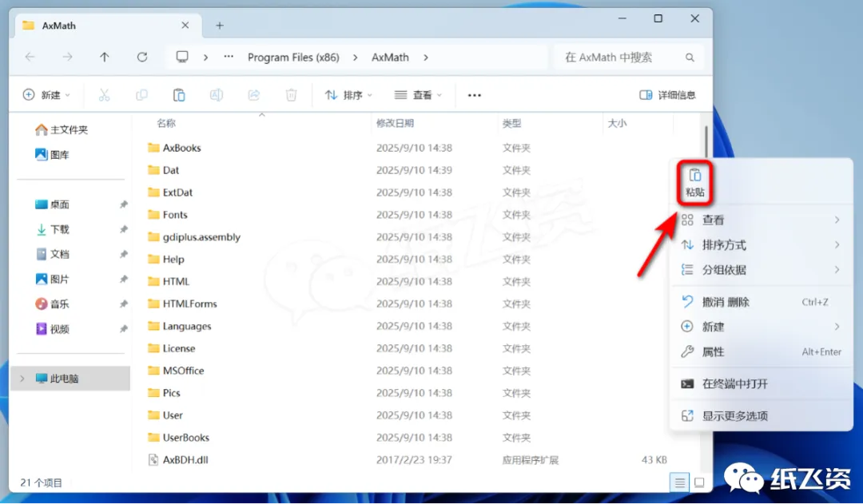
Task: Toggle the 详细信息 pane button
Action: (667, 95)
